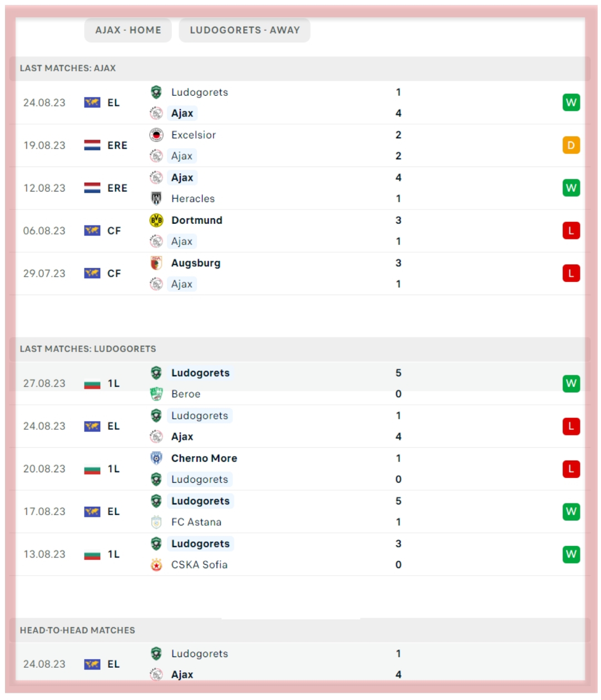The image size is (601, 700).
Task: Click the Netherlands flag on 19.08.23 match
Action: click(x=92, y=145)
